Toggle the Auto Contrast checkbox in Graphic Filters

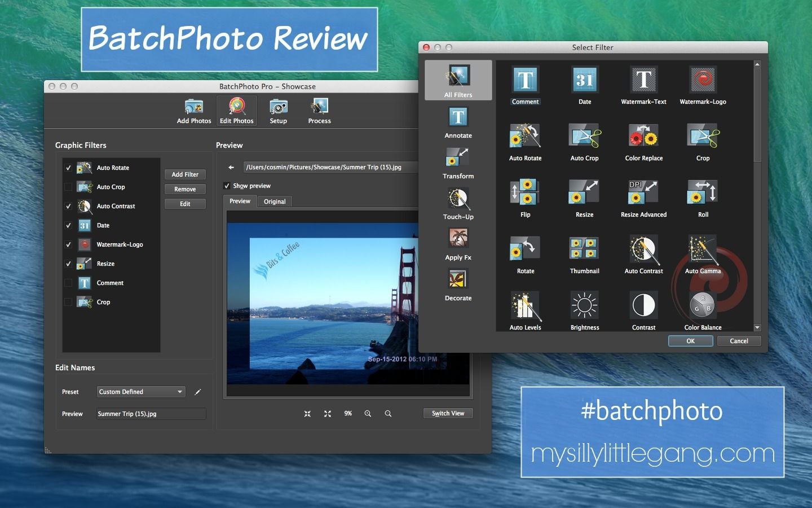[68, 206]
